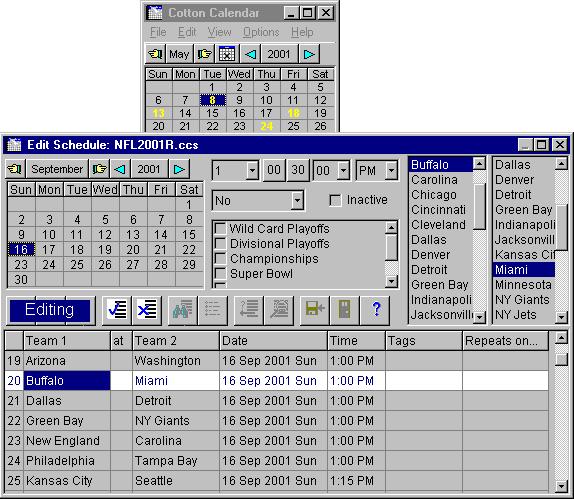Click the binoculars find icon
574x499 pixels.
(182, 310)
